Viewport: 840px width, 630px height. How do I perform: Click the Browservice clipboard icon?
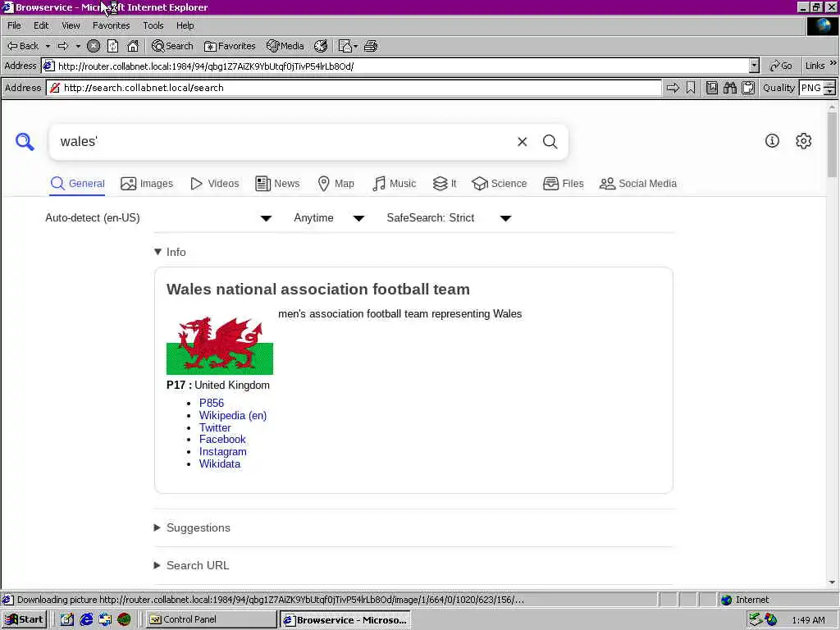tap(748, 88)
